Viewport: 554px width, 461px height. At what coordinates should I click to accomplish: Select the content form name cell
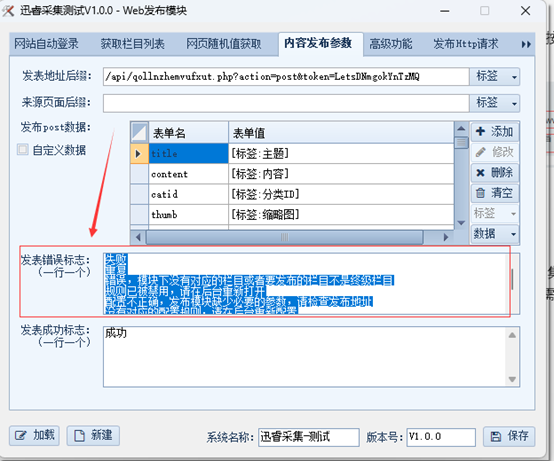click(188, 174)
